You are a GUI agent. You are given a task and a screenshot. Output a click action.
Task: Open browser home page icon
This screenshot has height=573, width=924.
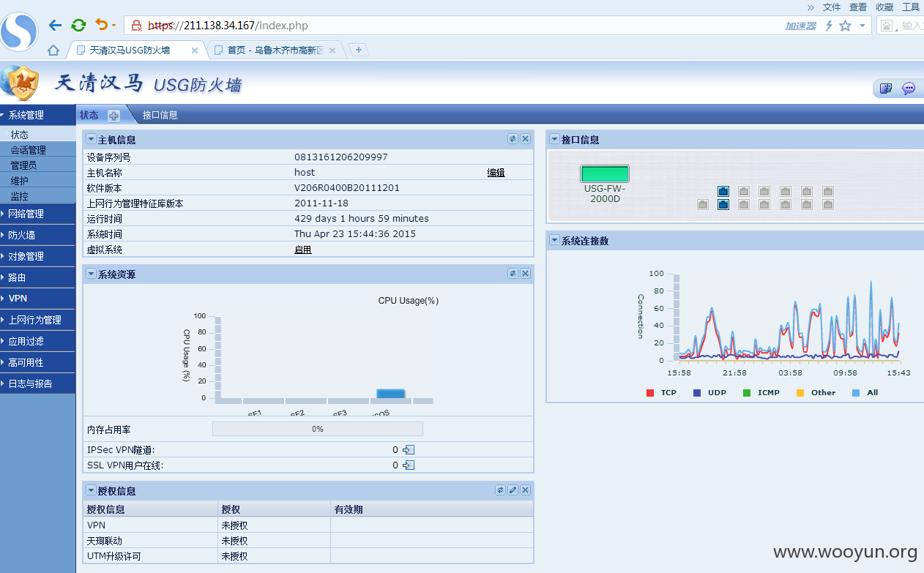53,50
